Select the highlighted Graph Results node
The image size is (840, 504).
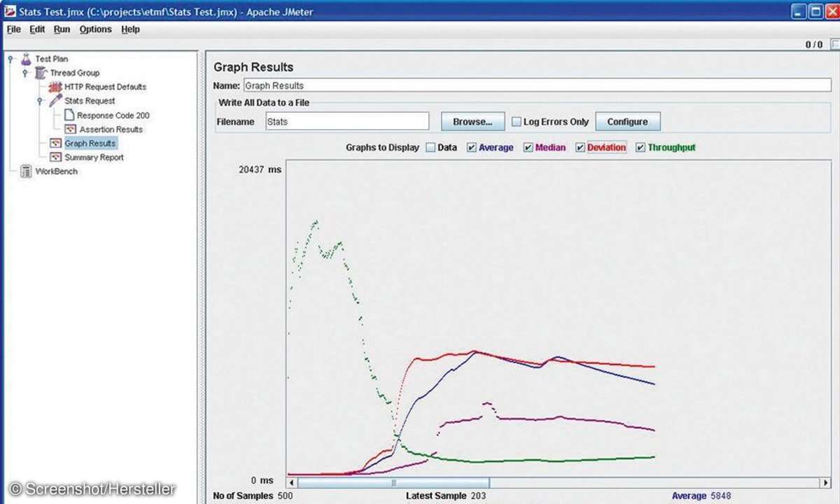(90, 143)
